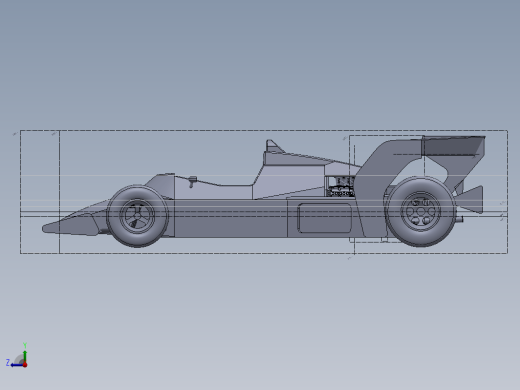The width and height of the screenshot is (520, 390).
Task: Select the plane marker above rear wing box
Action: click(345, 138)
